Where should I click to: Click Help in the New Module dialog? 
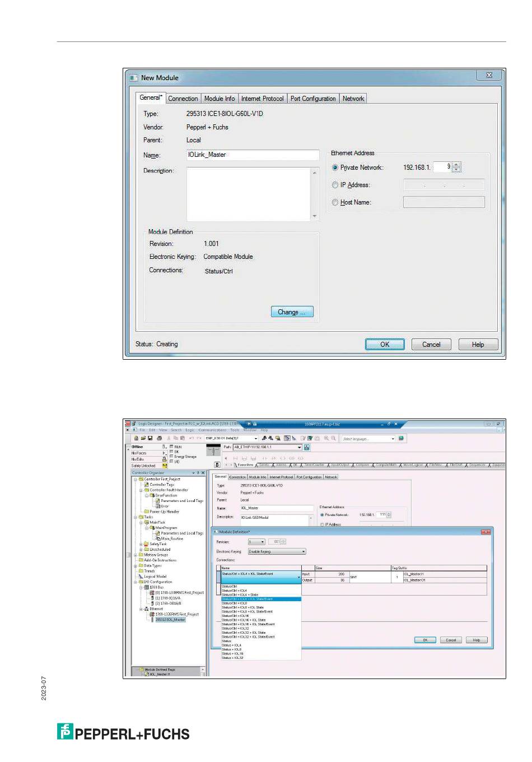point(478,345)
